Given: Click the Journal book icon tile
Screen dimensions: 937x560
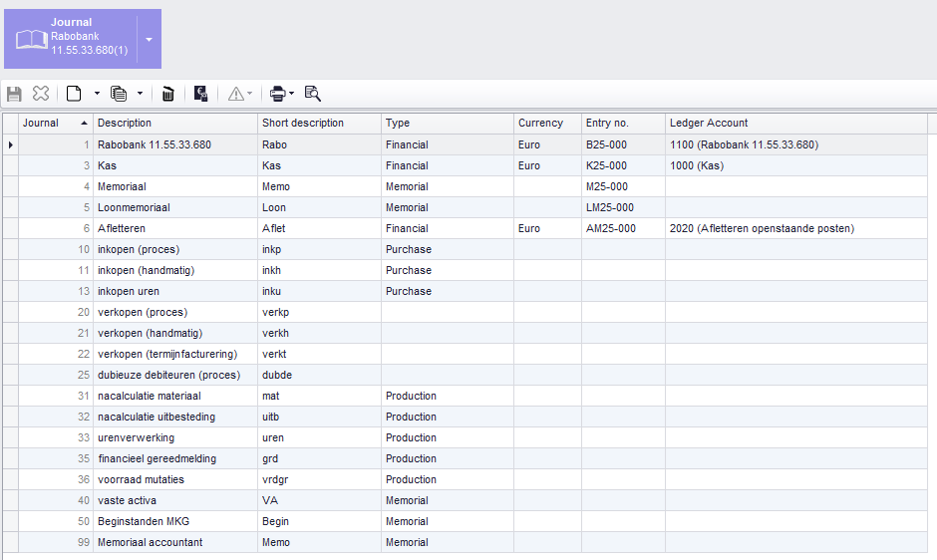Looking at the screenshot, I should click(x=31, y=40).
